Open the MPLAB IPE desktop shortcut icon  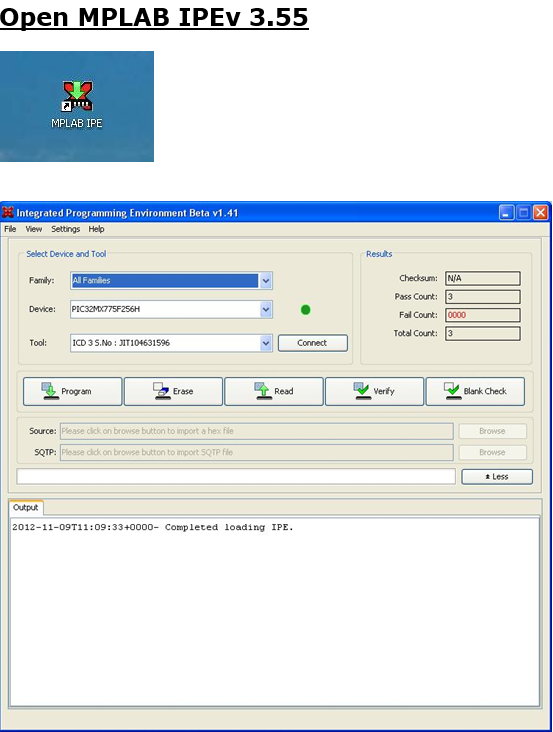click(x=77, y=97)
